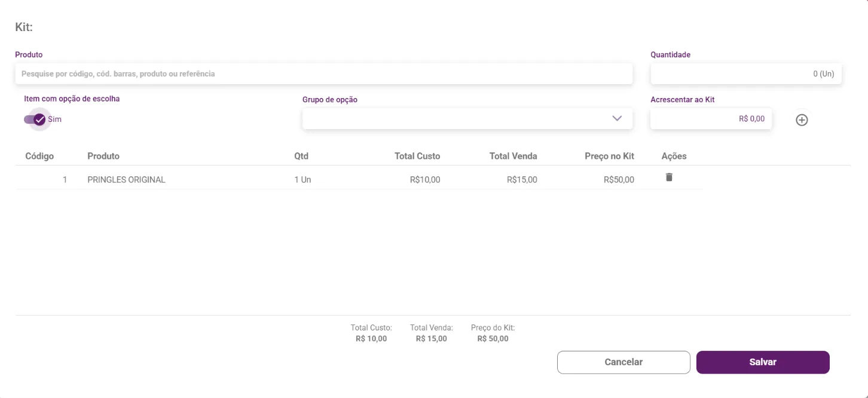The width and height of the screenshot is (868, 398).
Task: Select the PRINGLES ORIGINAL product name
Action: (x=126, y=179)
